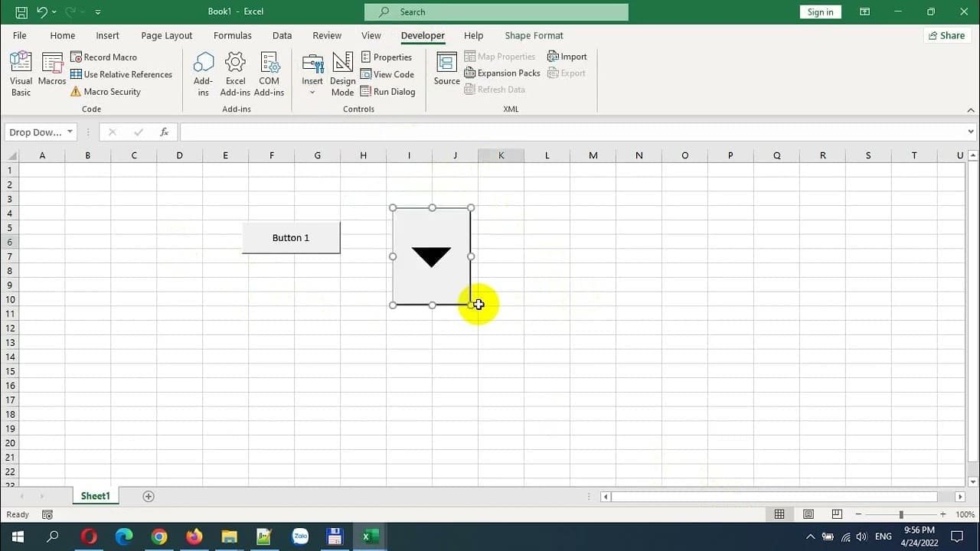Open the Macros dialog

pos(52,73)
